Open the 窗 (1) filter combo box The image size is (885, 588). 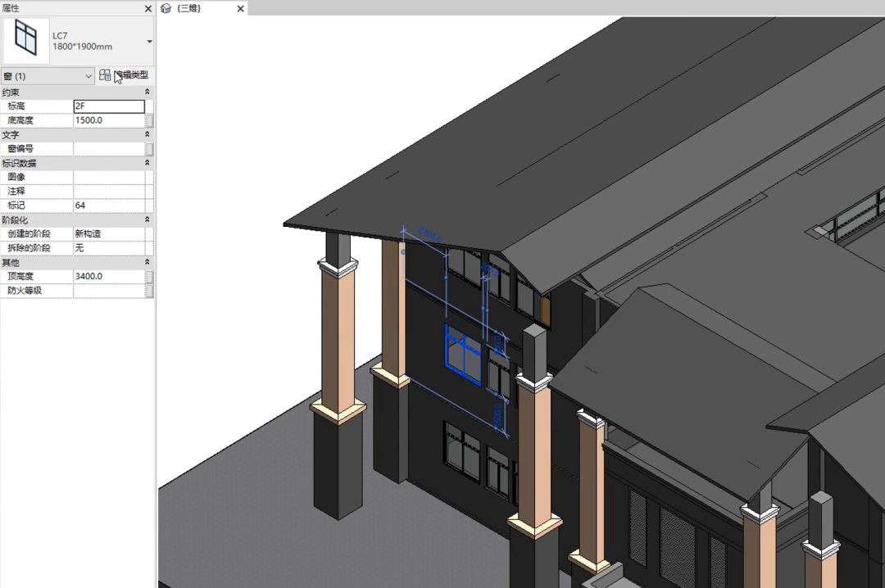pyautogui.click(x=48, y=76)
